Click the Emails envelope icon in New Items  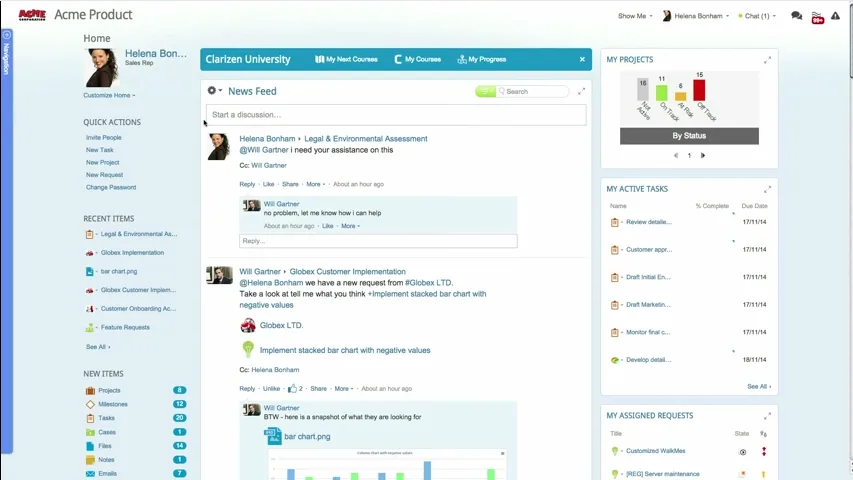pyautogui.click(x=90, y=473)
